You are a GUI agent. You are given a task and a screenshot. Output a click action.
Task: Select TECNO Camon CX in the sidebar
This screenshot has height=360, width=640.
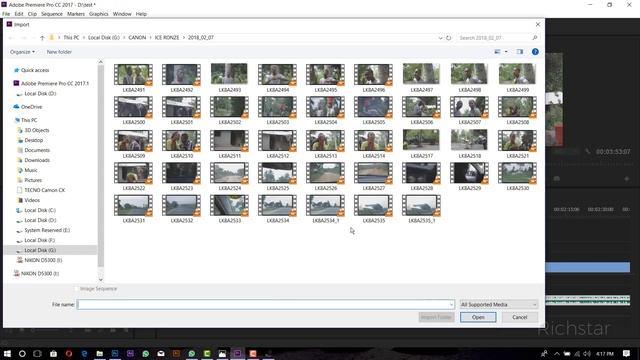tap(44, 190)
